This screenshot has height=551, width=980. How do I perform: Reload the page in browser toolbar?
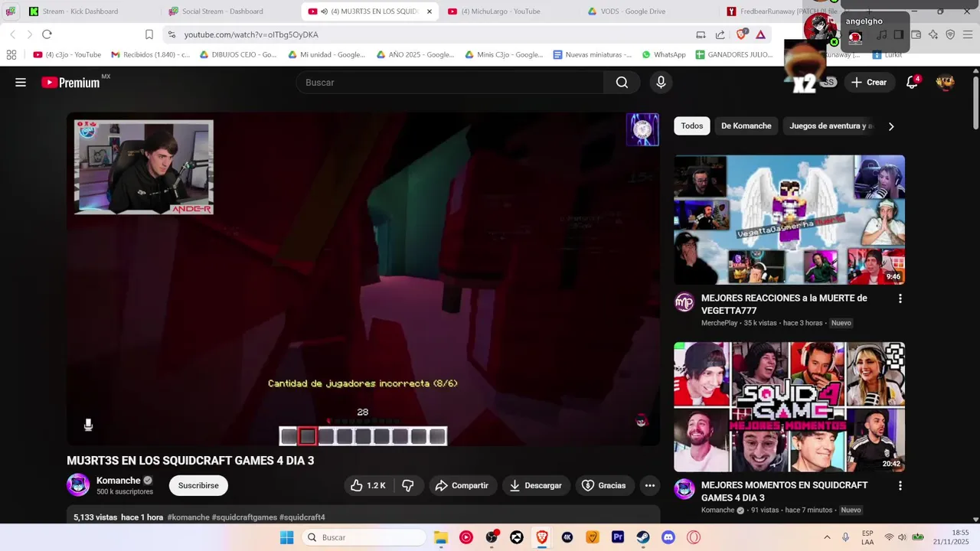[x=47, y=34]
